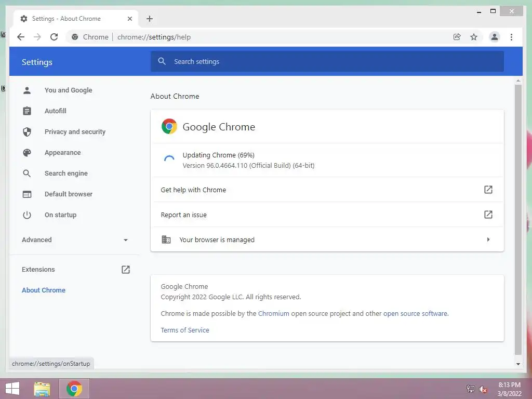Viewport: 532px width, 399px height.
Task: Click the network tray icon
Action: tap(470, 389)
